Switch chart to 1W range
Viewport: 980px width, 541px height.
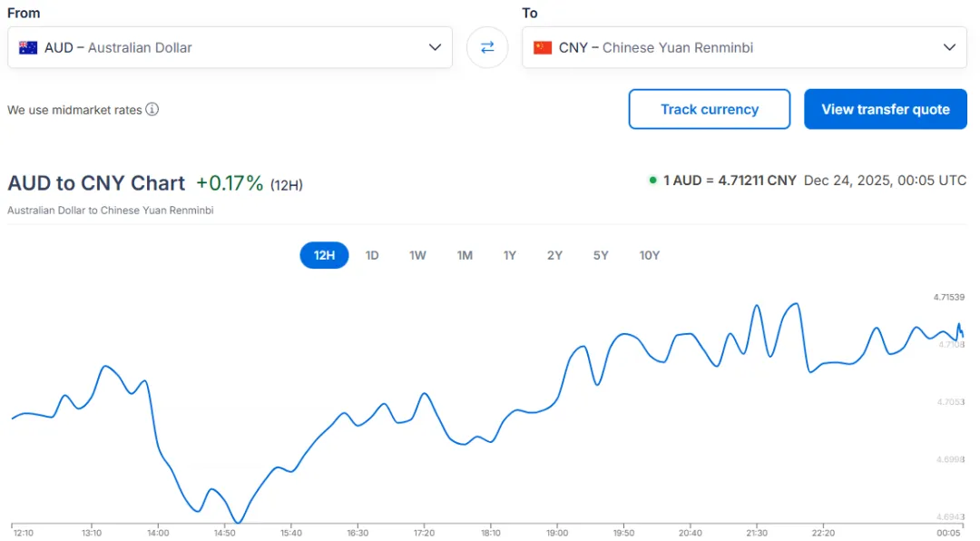[x=417, y=255]
